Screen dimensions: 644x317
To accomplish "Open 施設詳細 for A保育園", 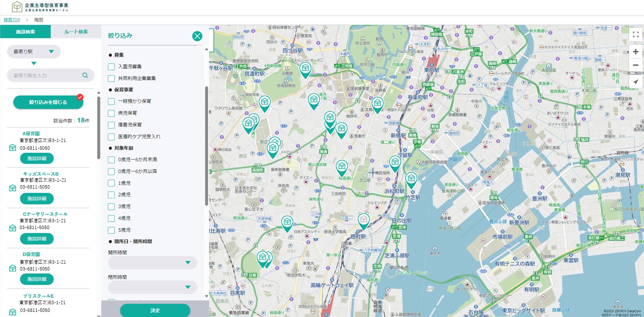I will [x=37, y=158].
